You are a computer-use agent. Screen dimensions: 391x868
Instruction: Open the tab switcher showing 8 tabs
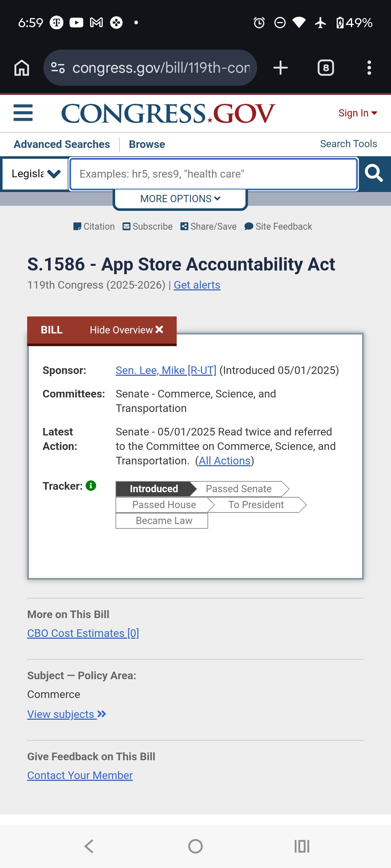325,68
